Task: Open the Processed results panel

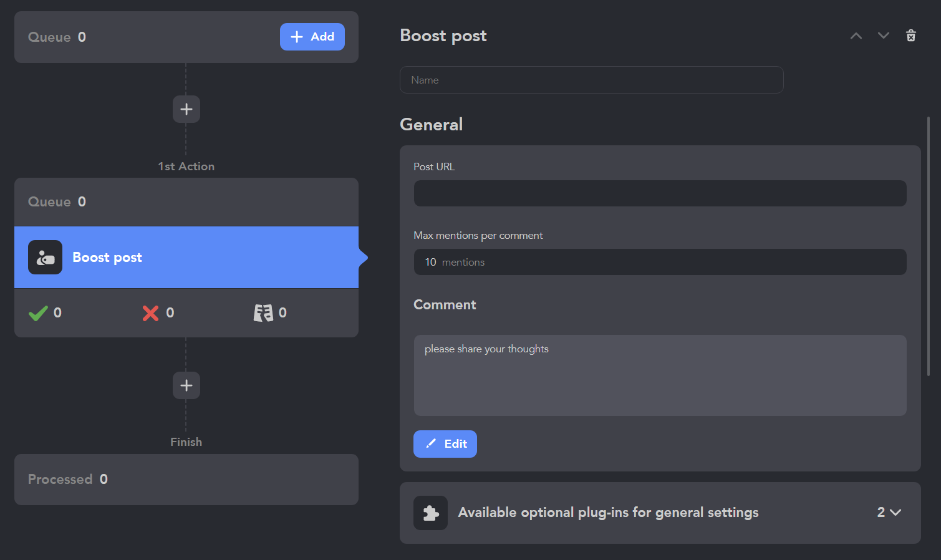Action: click(186, 480)
